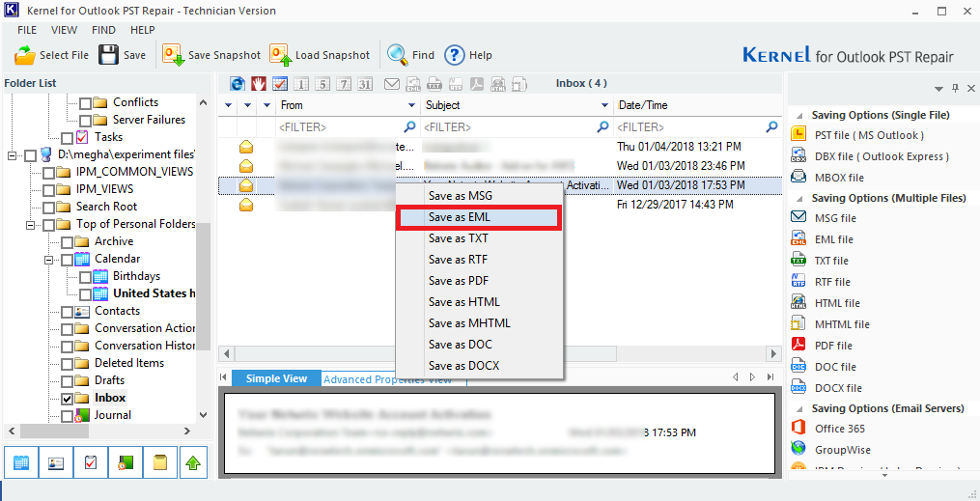
Task: Open the journal clock button at bottom-left
Action: point(125,462)
